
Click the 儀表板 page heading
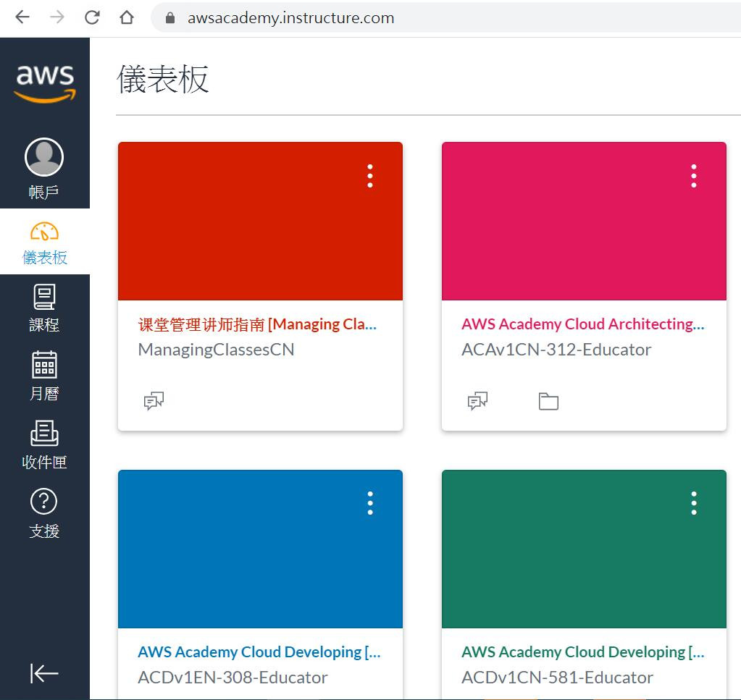162,79
